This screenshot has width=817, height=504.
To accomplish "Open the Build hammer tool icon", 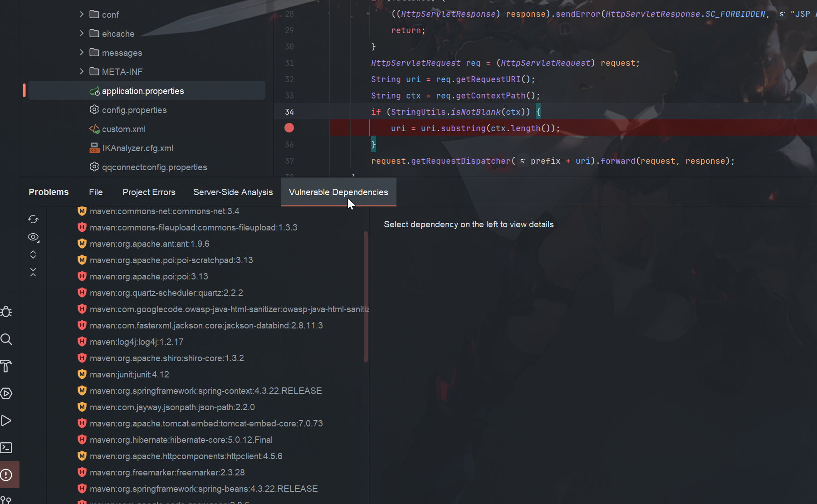I will click(x=6, y=366).
